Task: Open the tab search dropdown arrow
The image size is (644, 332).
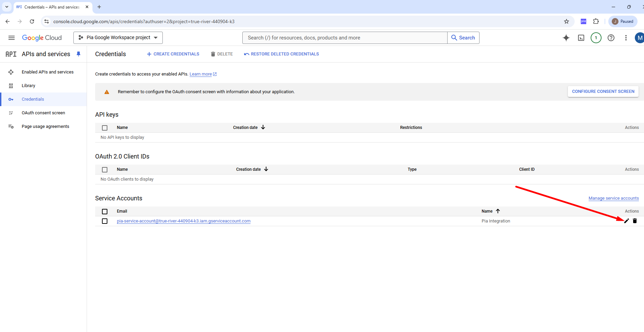Action: click(7, 7)
